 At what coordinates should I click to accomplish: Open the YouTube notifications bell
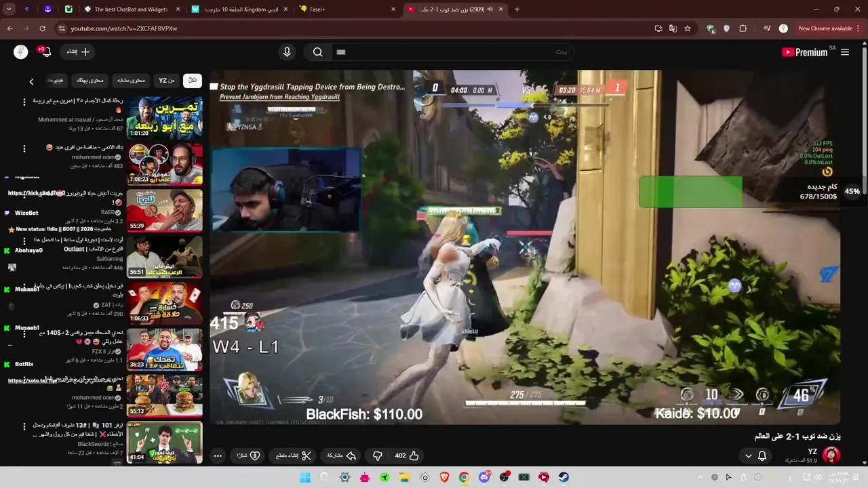click(46, 52)
